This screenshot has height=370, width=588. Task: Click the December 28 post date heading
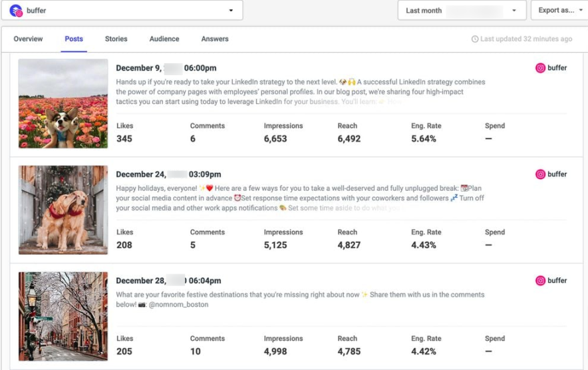pyautogui.click(x=168, y=281)
